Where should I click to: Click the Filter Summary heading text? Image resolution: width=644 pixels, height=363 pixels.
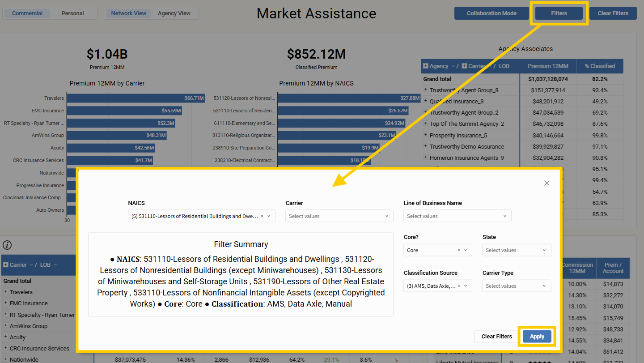(x=241, y=244)
